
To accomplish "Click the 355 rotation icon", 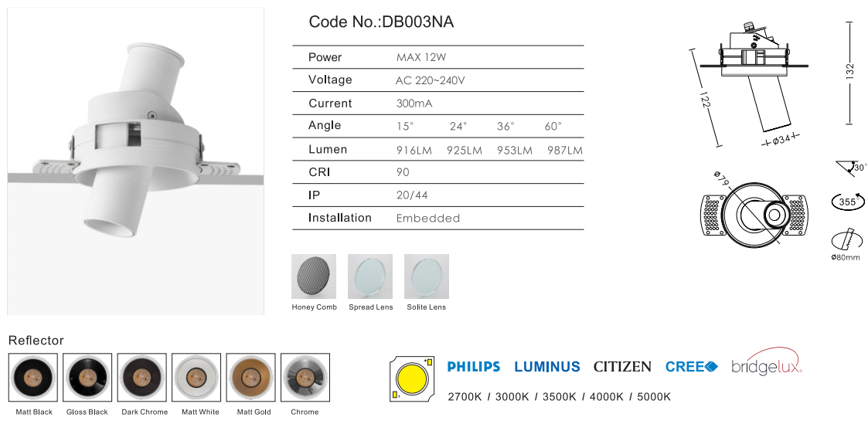I will [x=847, y=202].
